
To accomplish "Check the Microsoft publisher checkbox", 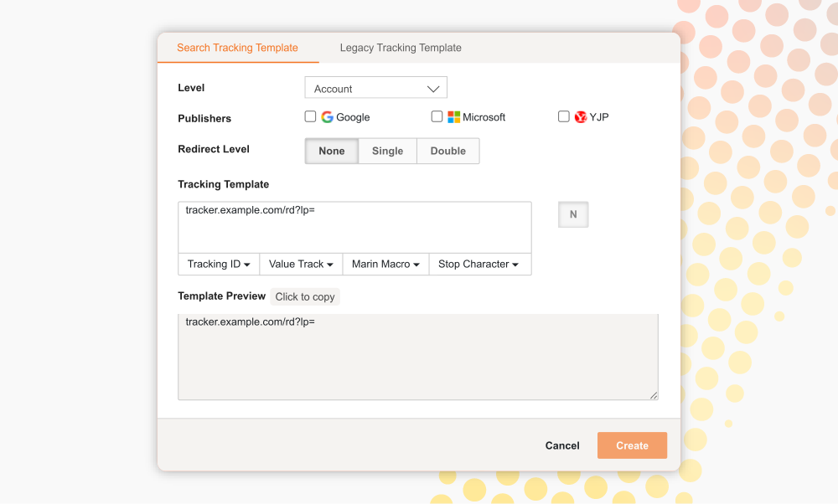I will (x=437, y=116).
